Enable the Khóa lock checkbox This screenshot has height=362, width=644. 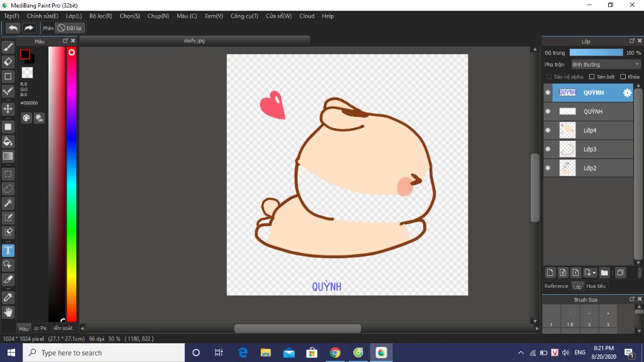click(623, 77)
